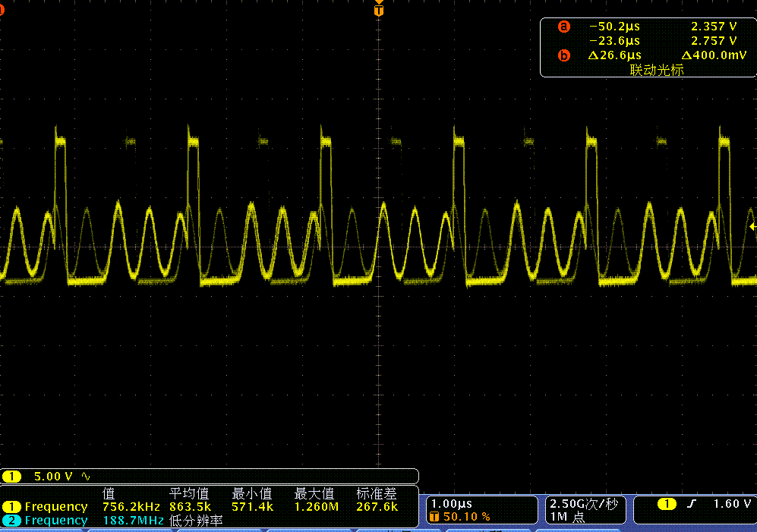This screenshot has height=532, width=757.
Task: Click the channel 1 Frequency measurement badge
Action: point(11,506)
